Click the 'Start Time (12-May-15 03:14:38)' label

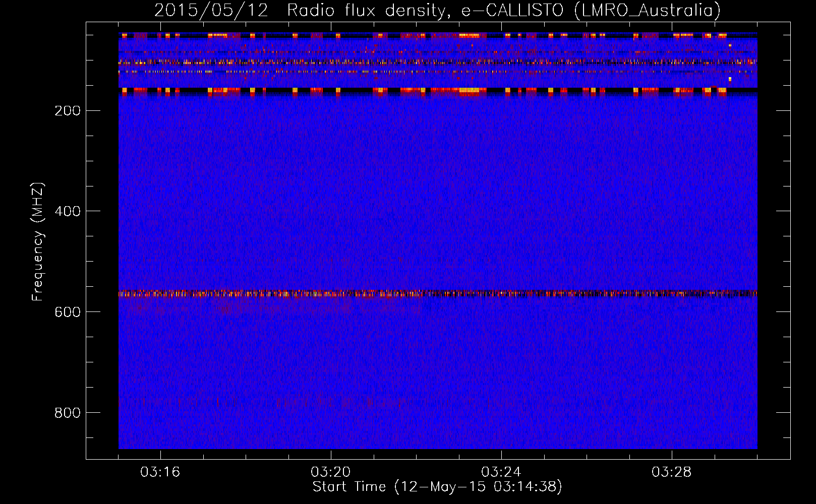point(437,487)
